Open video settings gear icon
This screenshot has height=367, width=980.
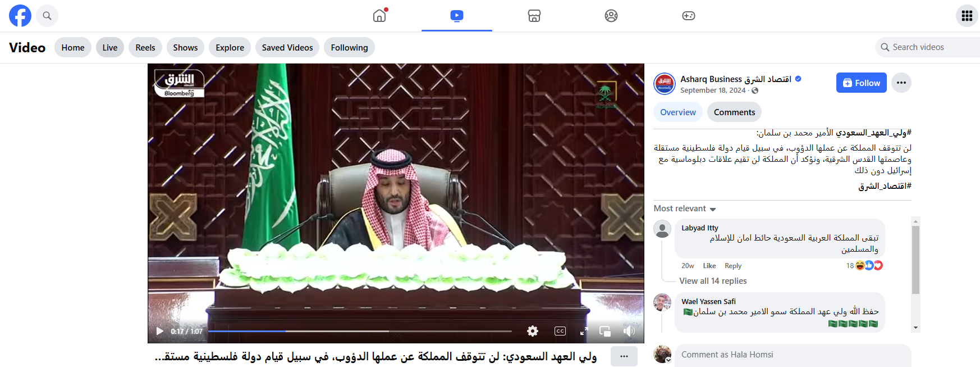(533, 331)
